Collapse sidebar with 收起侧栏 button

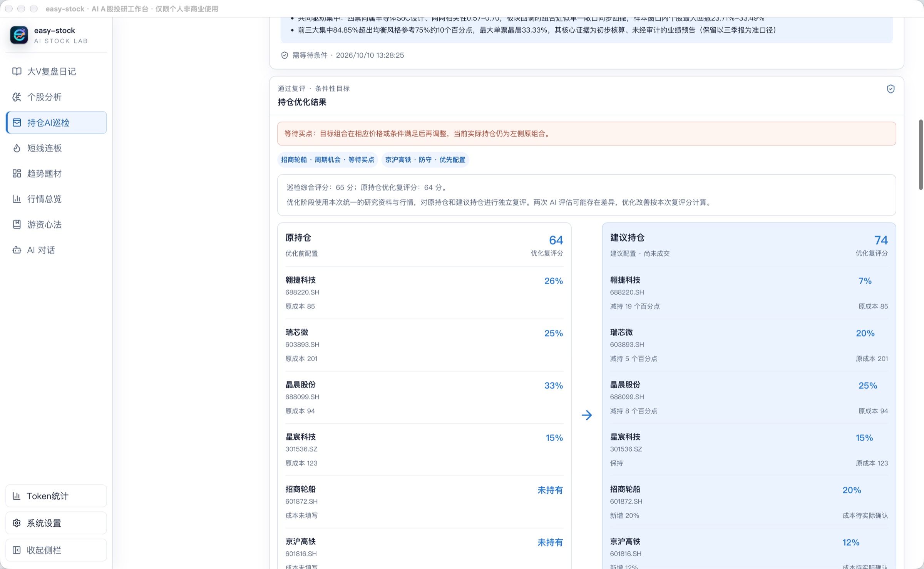pyautogui.click(x=56, y=550)
